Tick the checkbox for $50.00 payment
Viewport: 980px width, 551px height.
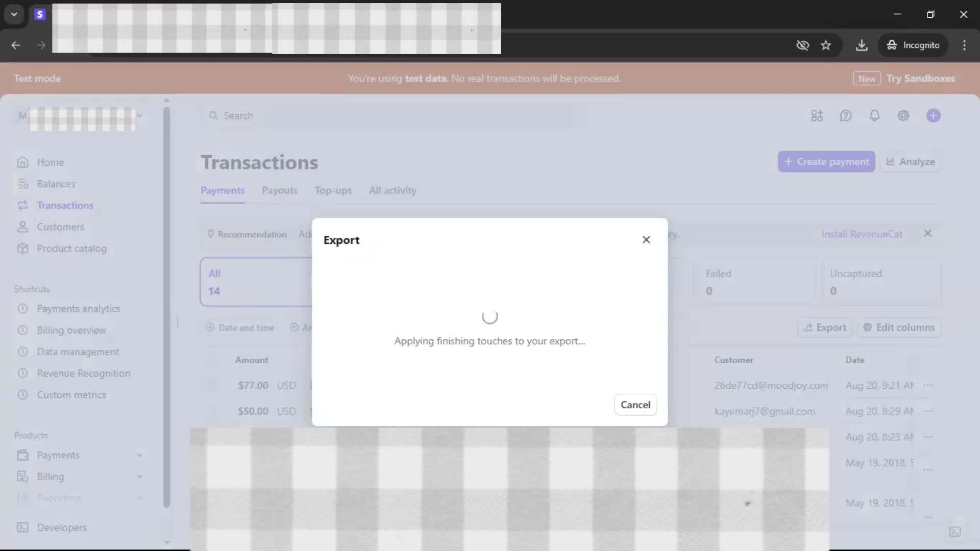point(211,411)
